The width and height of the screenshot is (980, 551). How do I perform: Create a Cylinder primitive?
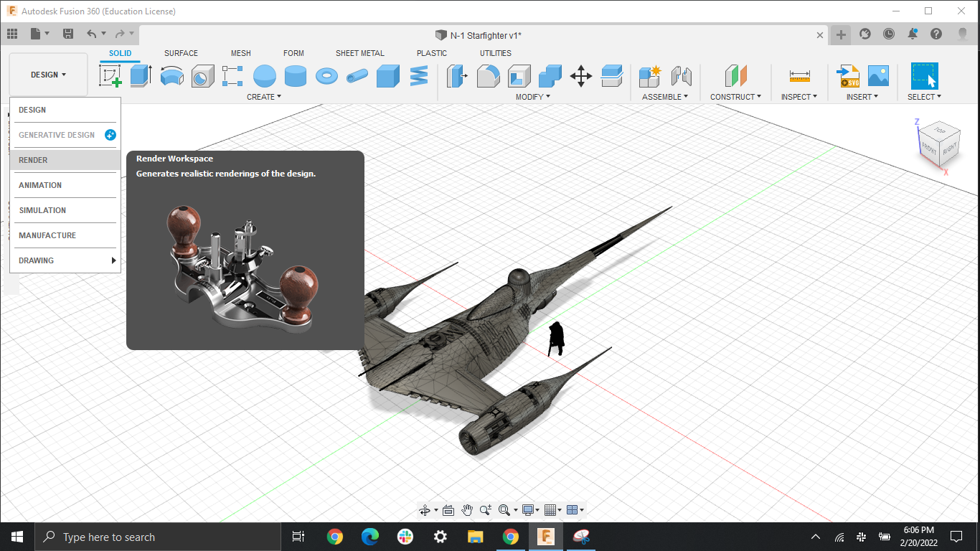pos(296,75)
